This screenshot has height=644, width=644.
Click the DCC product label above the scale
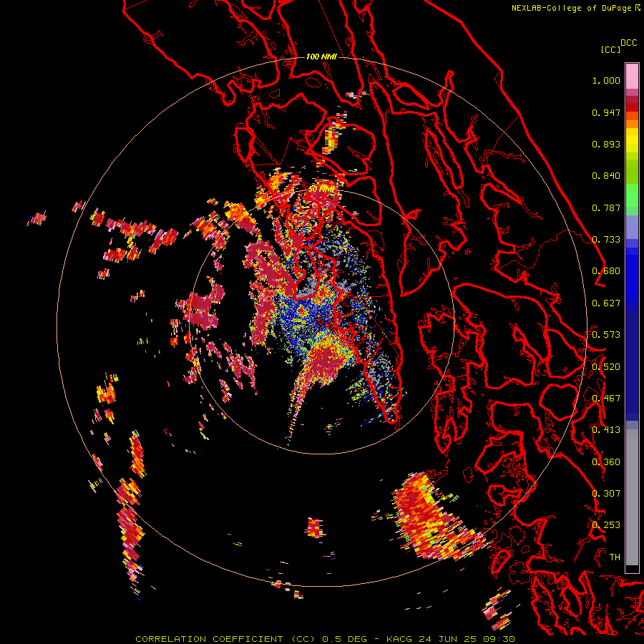628,43
